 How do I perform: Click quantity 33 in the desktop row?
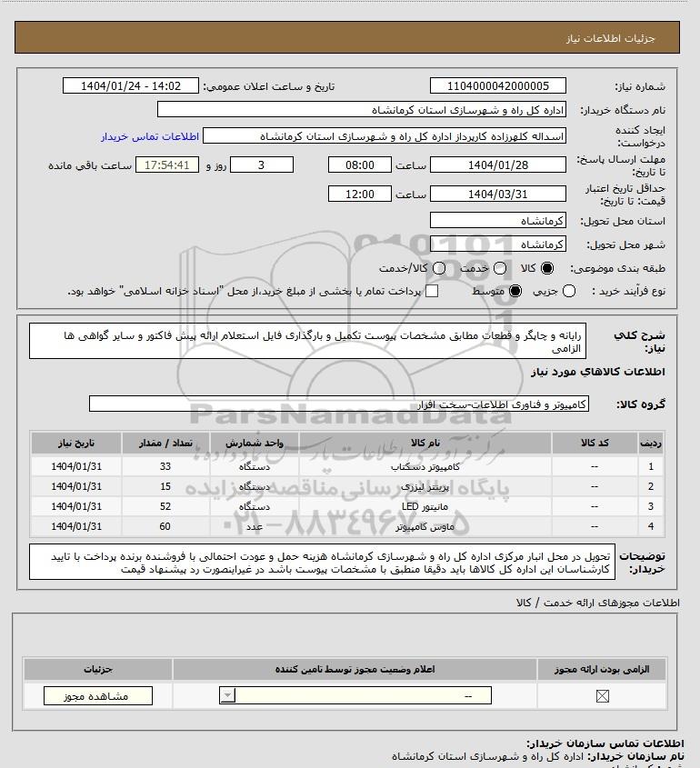click(x=165, y=467)
